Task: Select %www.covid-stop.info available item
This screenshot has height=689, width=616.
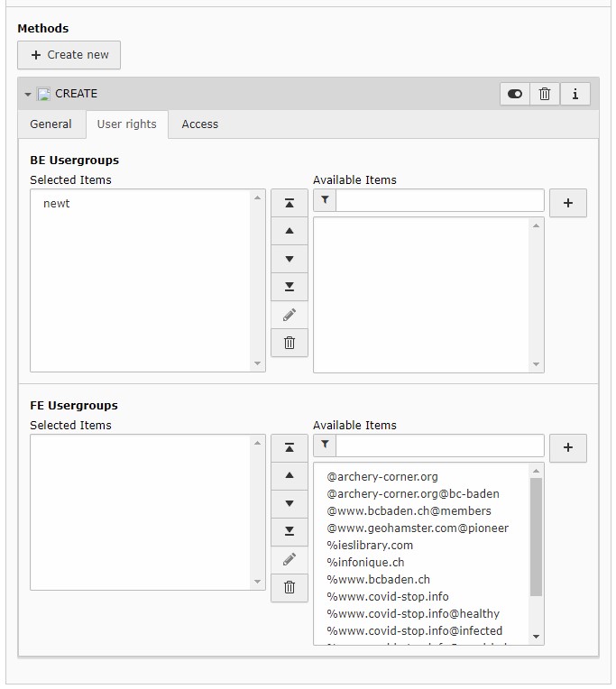Action: pyautogui.click(x=388, y=597)
